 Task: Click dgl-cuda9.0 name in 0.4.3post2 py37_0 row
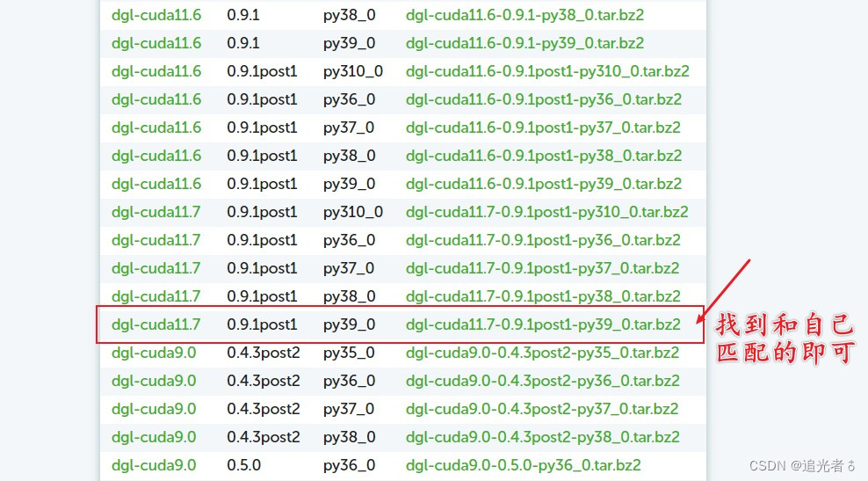pos(154,410)
